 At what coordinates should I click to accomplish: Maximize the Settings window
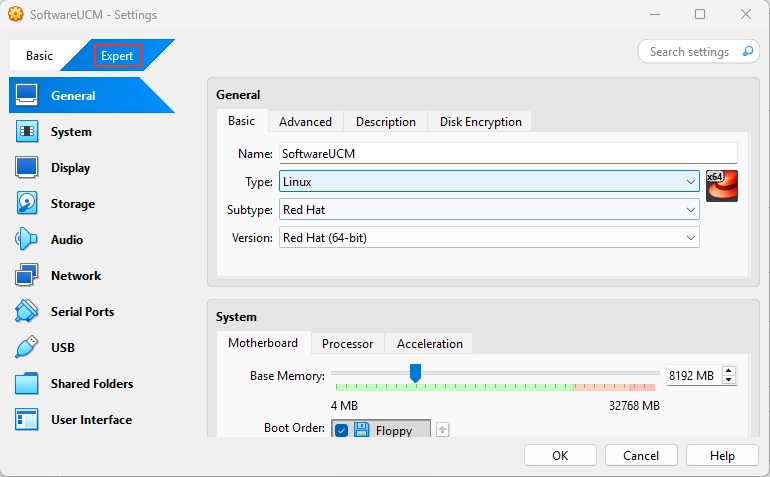(700, 14)
